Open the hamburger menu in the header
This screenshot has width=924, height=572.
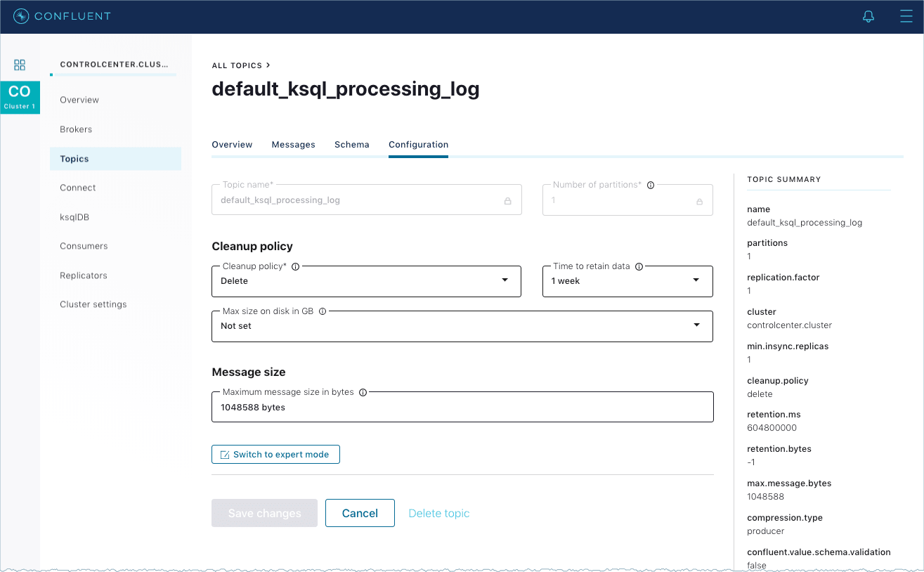[x=906, y=16]
